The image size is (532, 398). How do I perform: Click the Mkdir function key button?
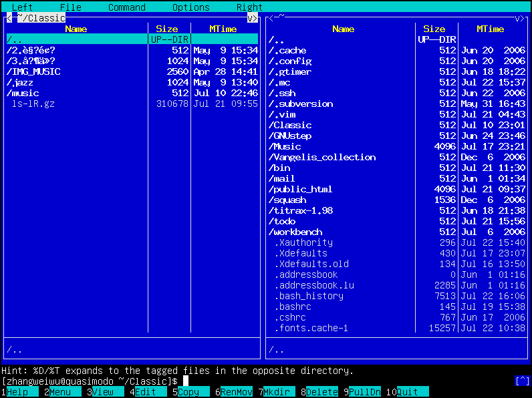(279, 392)
